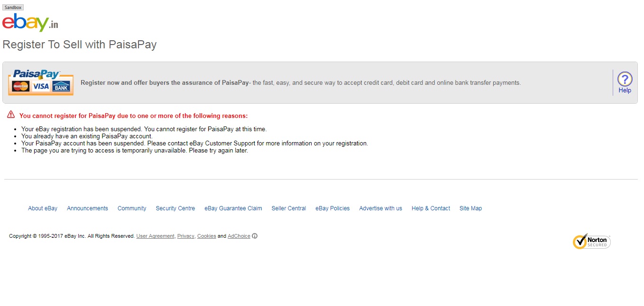Click the AdChoice link
The height and width of the screenshot is (306, 644).
(239, 236)
